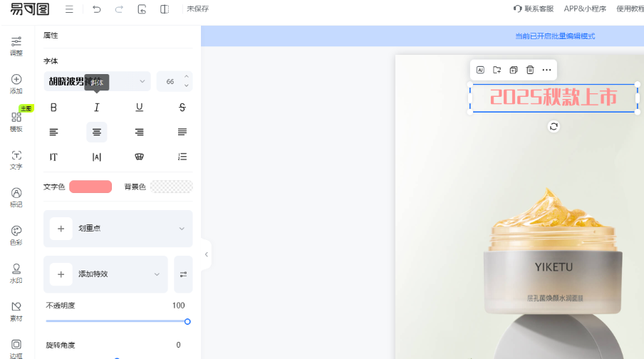Click the rotate handle below text box
This screenshot has height=359, width=644.
[554, 126]
